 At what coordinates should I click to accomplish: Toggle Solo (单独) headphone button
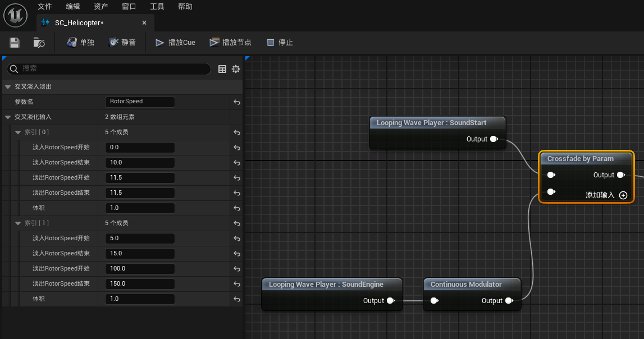tap(80, 42)
